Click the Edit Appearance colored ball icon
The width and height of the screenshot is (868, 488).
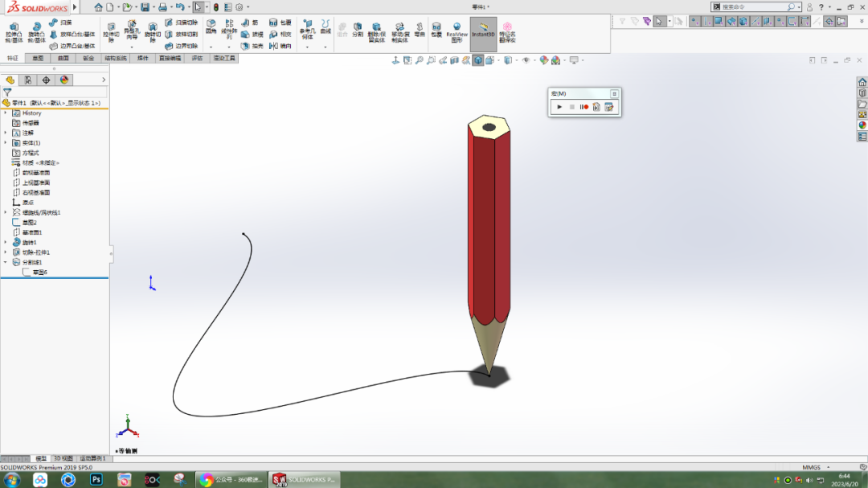click(543, 60)
